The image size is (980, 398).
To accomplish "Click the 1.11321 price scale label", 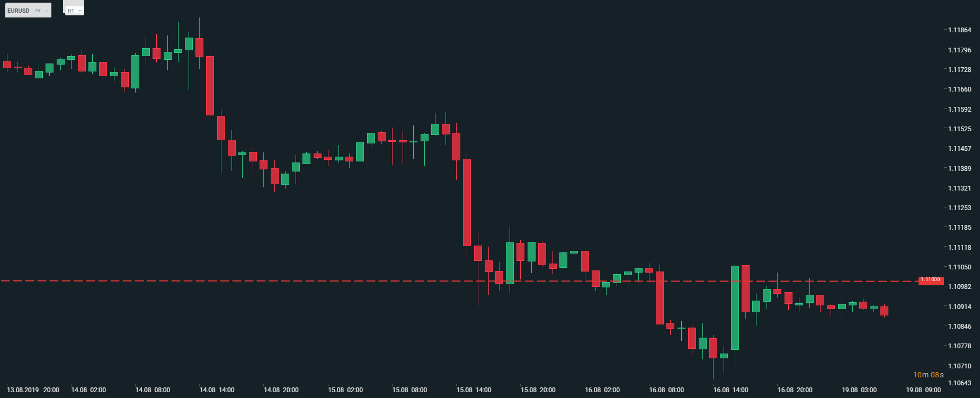I will pyautogui.click(x=959, y=188).
